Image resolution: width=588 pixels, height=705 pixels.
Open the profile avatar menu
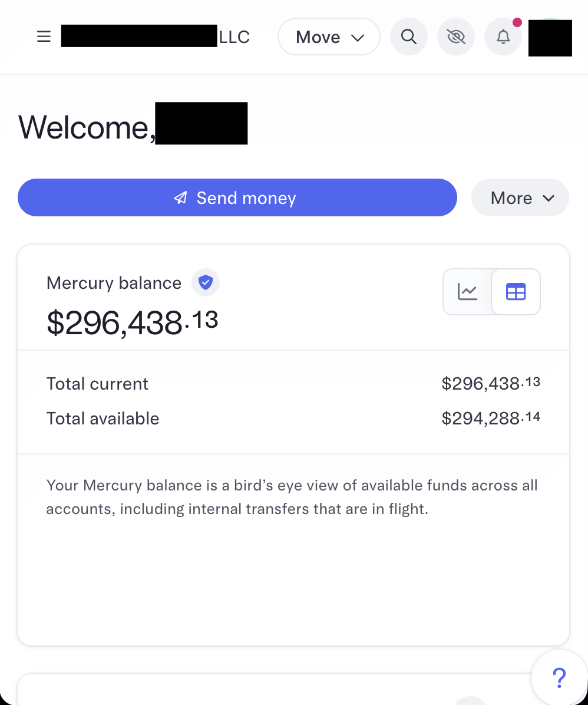[550, 38]
